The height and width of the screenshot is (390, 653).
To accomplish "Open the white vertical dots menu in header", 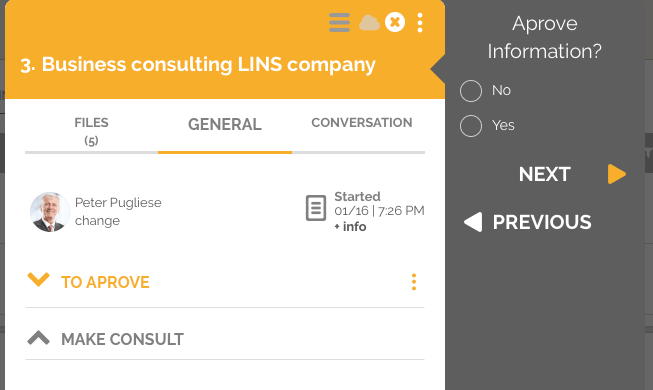I will click(x=420, y=22).
